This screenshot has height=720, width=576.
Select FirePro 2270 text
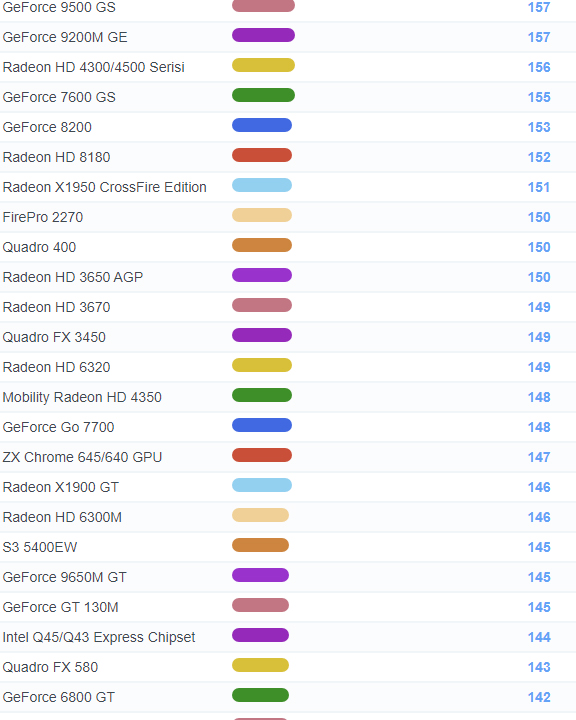pos(43,217)
